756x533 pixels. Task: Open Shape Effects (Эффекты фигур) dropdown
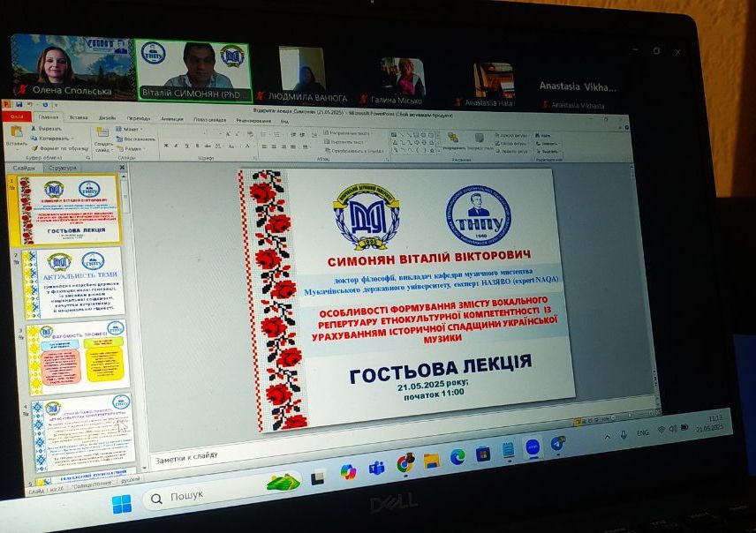[512, 151]
